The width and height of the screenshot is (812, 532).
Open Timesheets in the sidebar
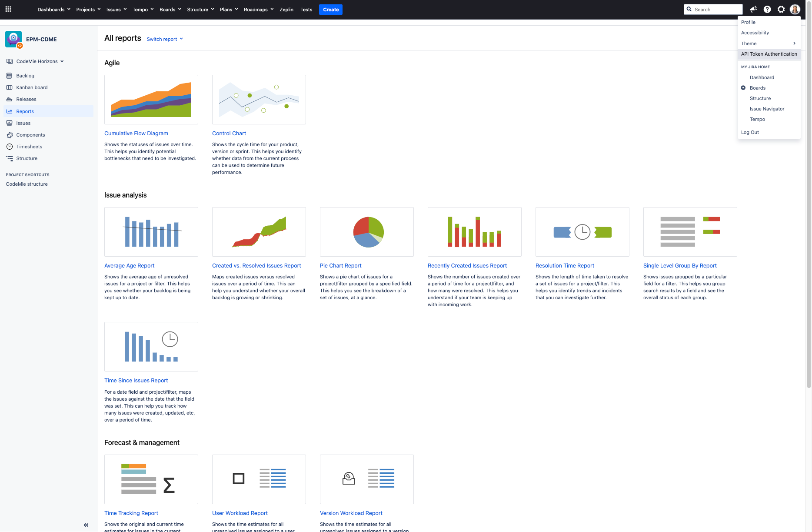click(x=29, y=147)
